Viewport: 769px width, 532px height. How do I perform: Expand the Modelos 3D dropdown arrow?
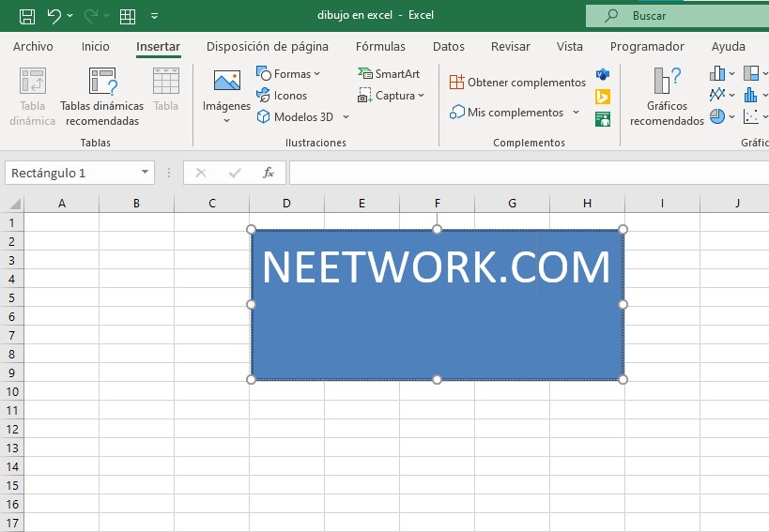[x=346, y=117]
